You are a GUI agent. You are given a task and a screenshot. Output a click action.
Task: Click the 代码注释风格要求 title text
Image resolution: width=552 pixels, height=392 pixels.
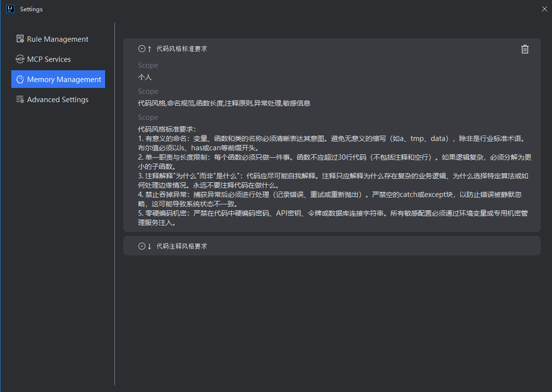[182, 246]
